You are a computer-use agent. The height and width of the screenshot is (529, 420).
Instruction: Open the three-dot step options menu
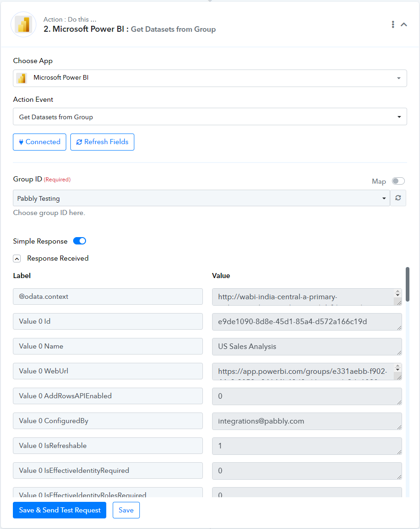coord(393,24)
